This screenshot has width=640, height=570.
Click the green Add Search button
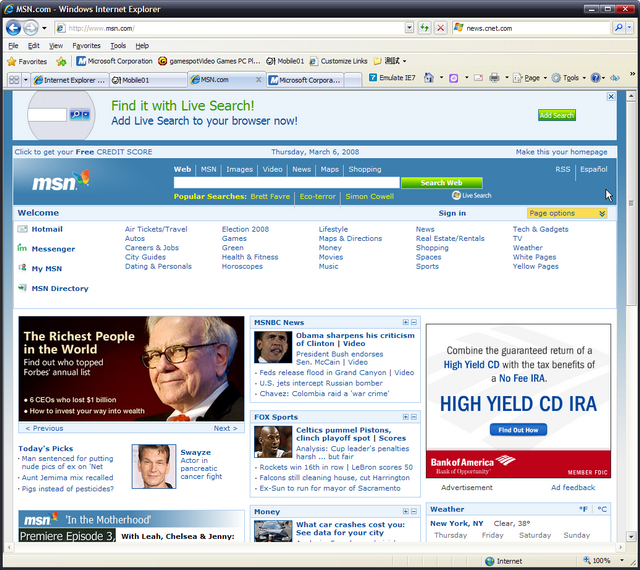tap(557, 115)
